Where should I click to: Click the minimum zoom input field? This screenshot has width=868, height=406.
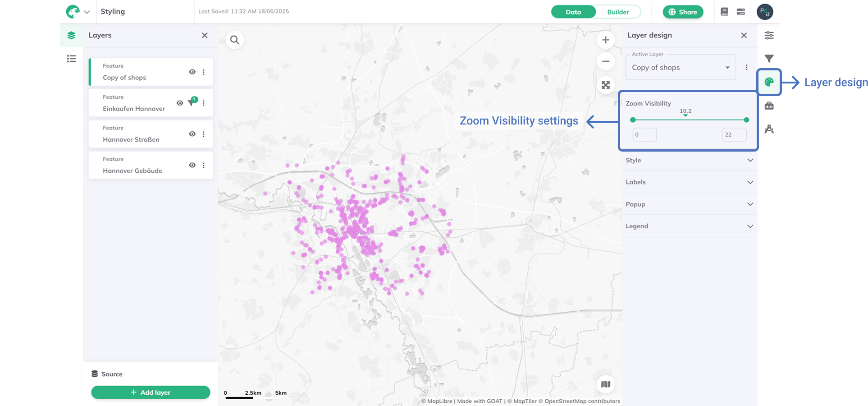coord(644,134)
